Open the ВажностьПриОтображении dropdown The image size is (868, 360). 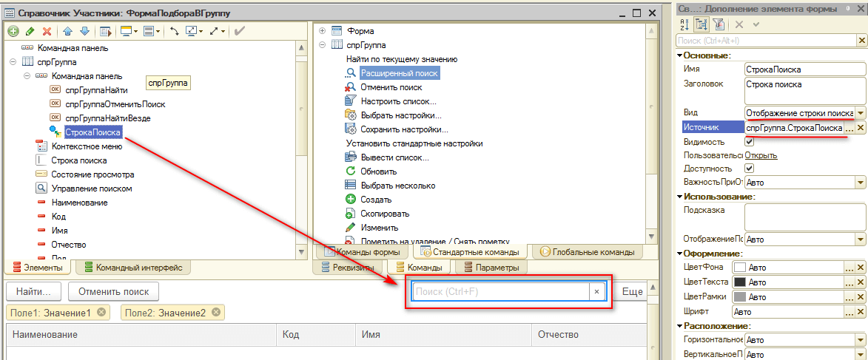tap(860, 182)
